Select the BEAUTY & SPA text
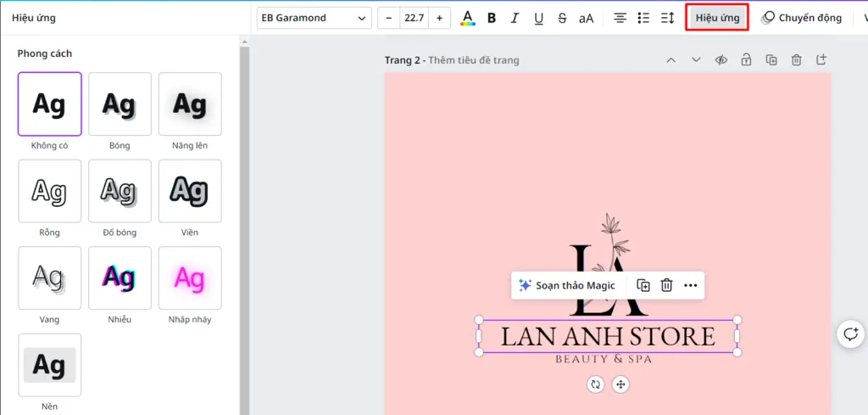The image size is (868, 415). 604,359
